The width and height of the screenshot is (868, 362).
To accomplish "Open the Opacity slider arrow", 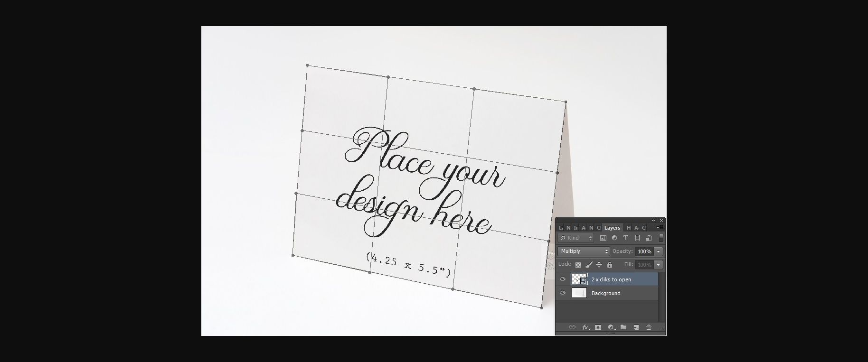I will pyautogui.click(x=659, y=251).
